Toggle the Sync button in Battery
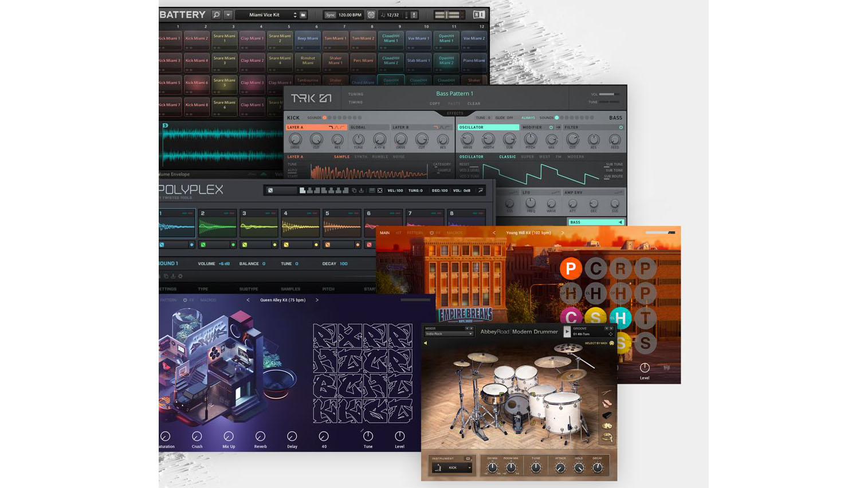This screenshot has height=488, width=868. [x=330, y=15]
